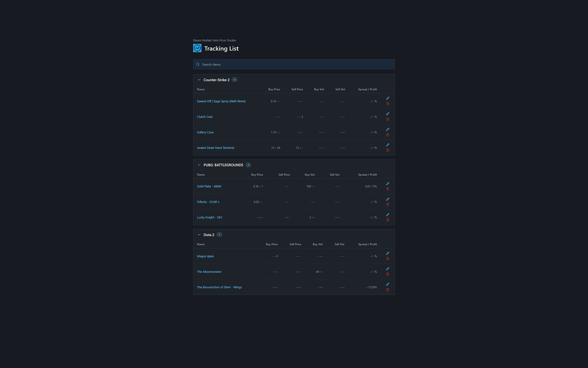This screenshot has width=588, height=368.
Task: Click the Dota 2 group title
Action: click(209, 235)
